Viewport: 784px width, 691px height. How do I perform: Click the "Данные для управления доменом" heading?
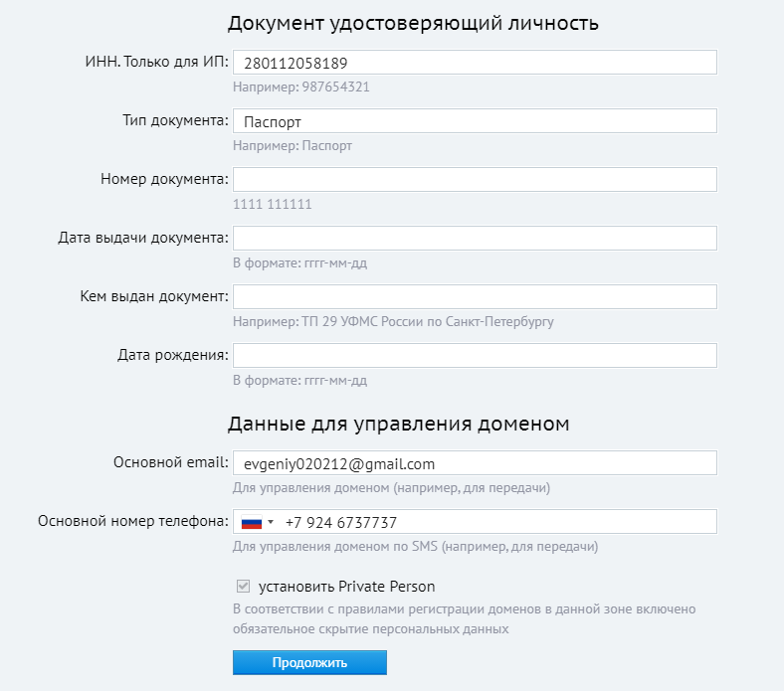[x=398, y=424]
